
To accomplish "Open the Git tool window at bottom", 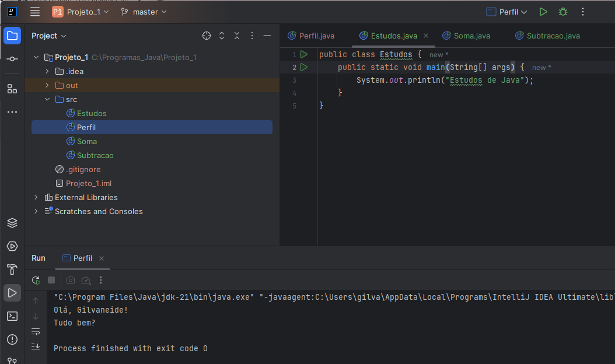I will coord(12,360).
